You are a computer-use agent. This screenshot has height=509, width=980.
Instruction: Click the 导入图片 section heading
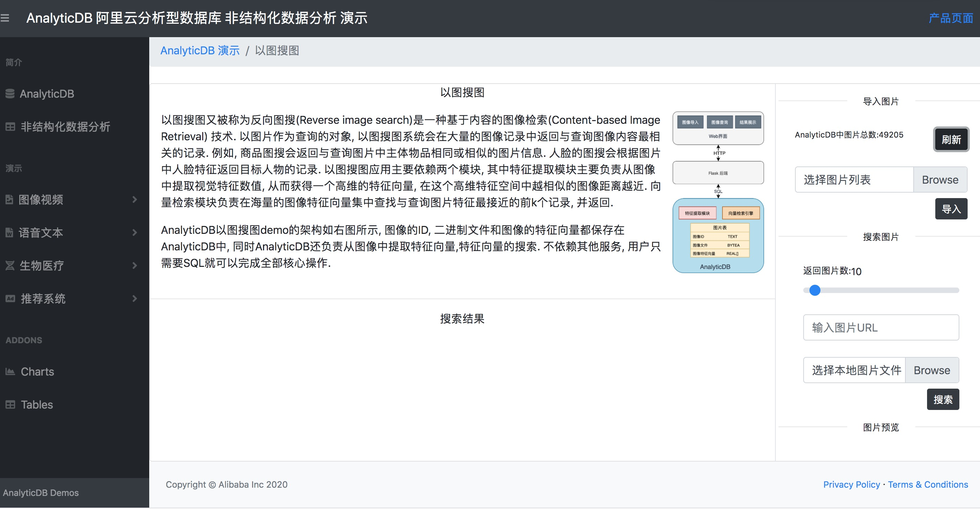point(881,101)
